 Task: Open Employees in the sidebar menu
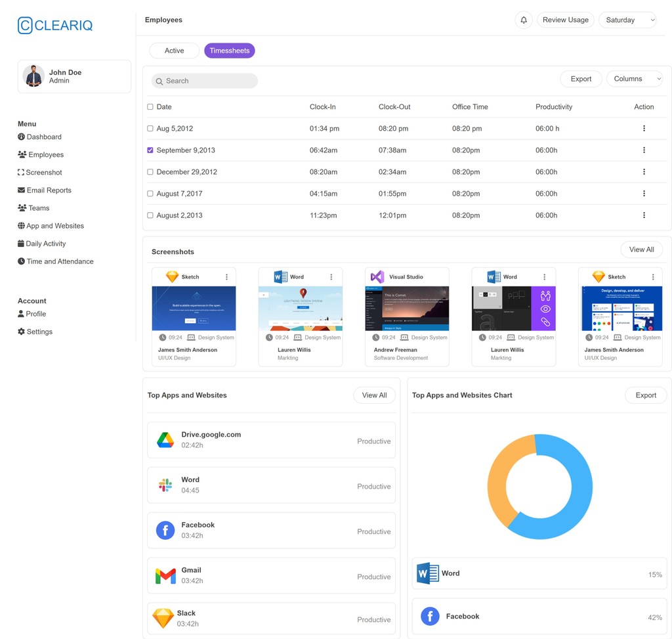41,154
